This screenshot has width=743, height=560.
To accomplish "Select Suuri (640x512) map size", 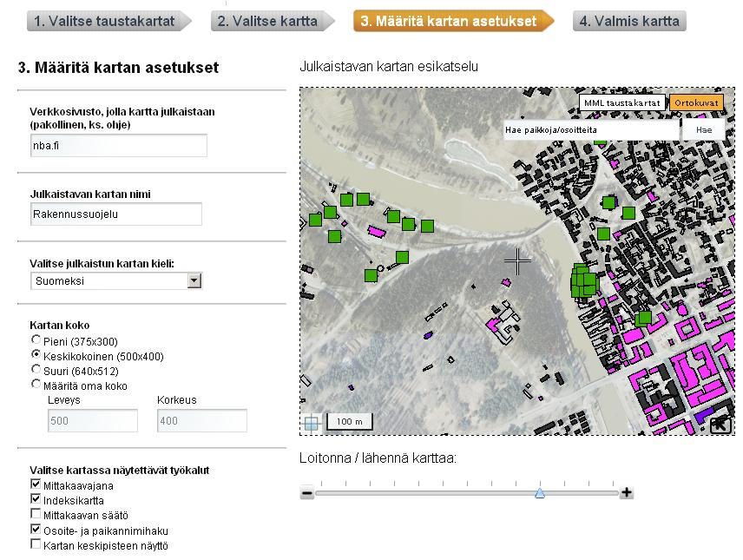I will point(36,369).
